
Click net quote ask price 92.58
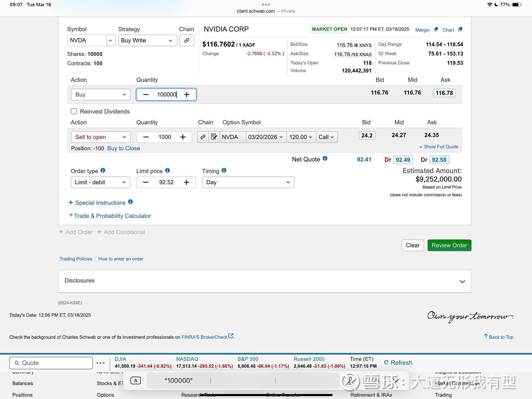tap(439, 160)
